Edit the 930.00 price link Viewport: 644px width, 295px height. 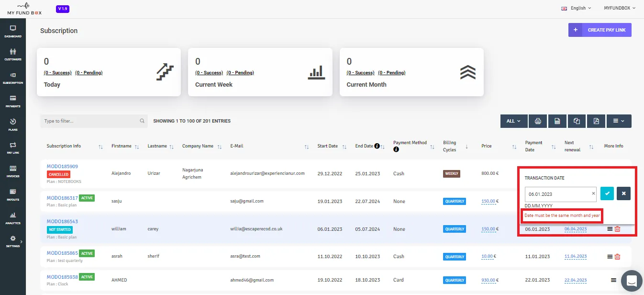(x=489, y=280)
